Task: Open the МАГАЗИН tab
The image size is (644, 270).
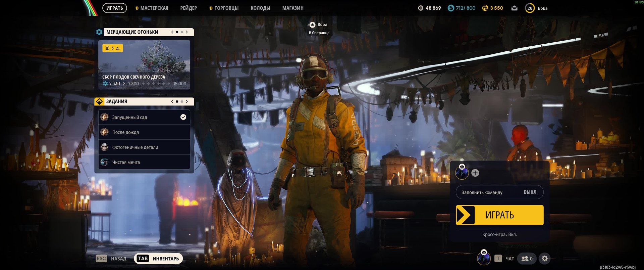Action: 293,8
